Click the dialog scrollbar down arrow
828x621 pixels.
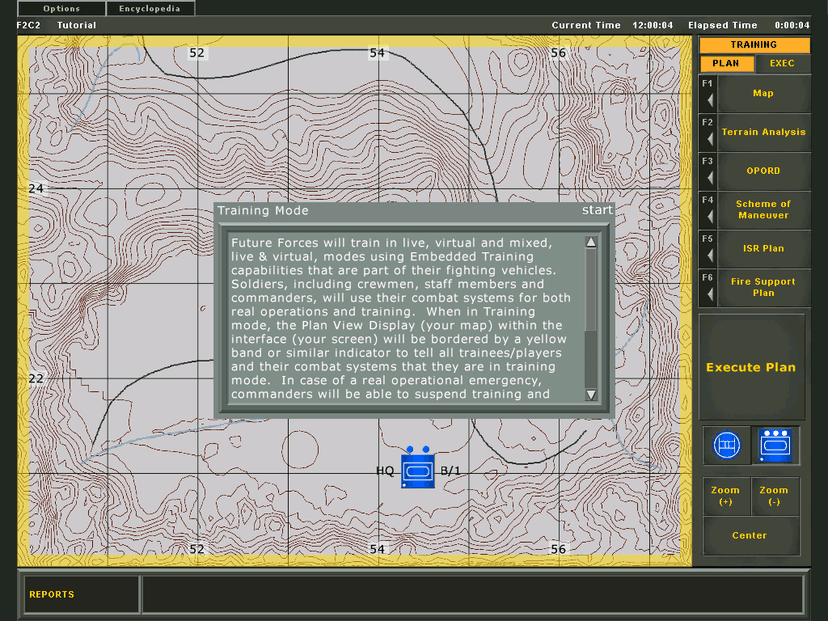(591, 394)
